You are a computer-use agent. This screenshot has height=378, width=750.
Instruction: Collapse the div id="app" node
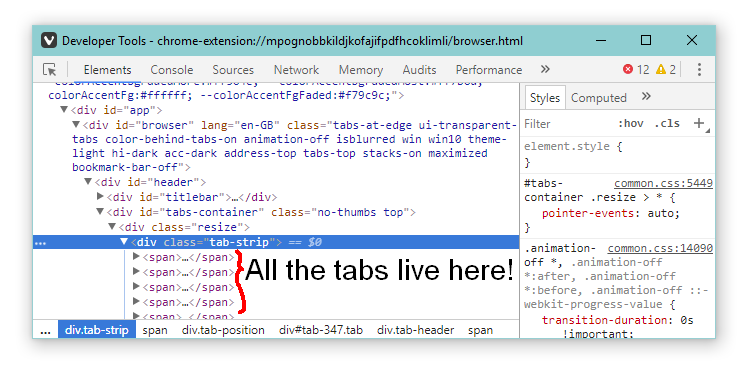64,110
